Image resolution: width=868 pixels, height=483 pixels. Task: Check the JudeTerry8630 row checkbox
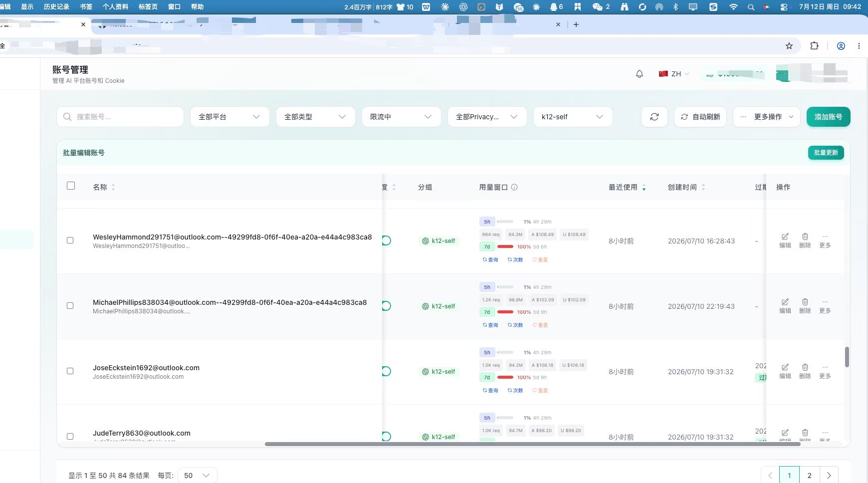pos(70,436)
